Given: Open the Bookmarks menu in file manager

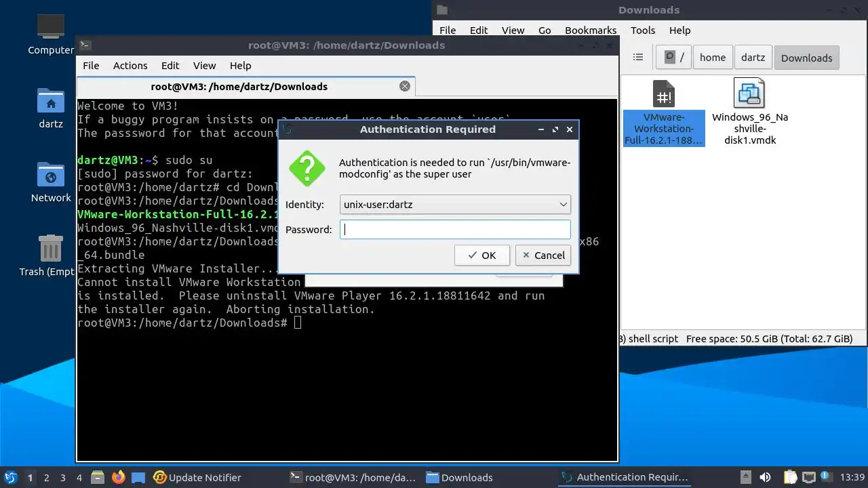Looking at the screenshot, I should (x=591, y=30).
